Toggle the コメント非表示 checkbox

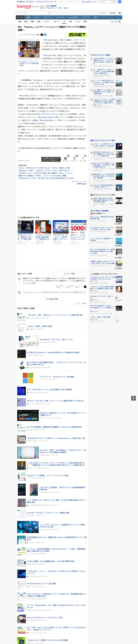(x=75, y=304)
